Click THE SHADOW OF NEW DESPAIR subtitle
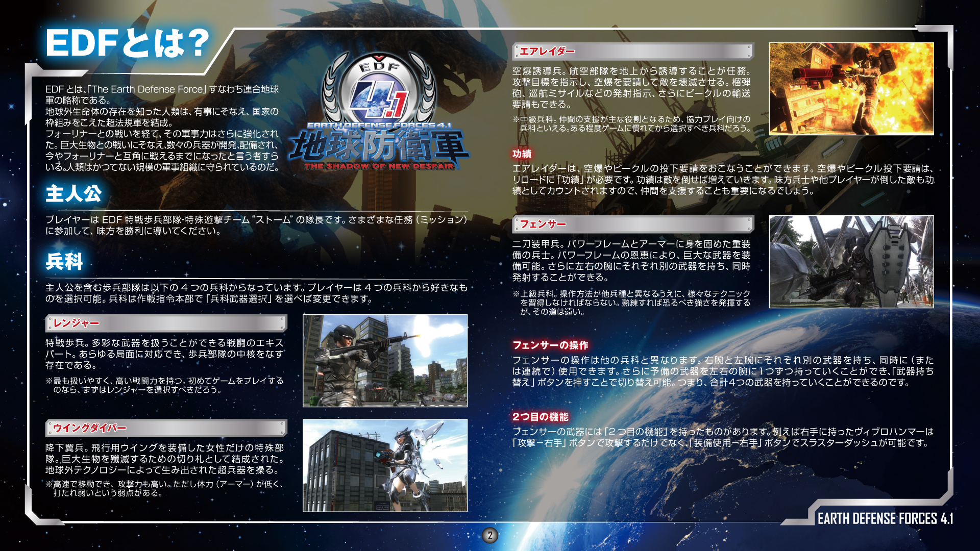The height and width of the screenshot is (551, 980). 379,166
